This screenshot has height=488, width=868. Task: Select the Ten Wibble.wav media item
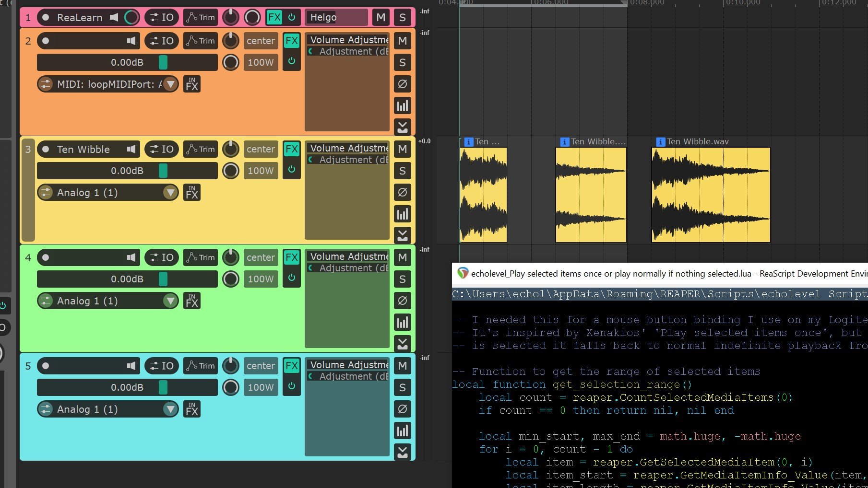click(710, 194)
